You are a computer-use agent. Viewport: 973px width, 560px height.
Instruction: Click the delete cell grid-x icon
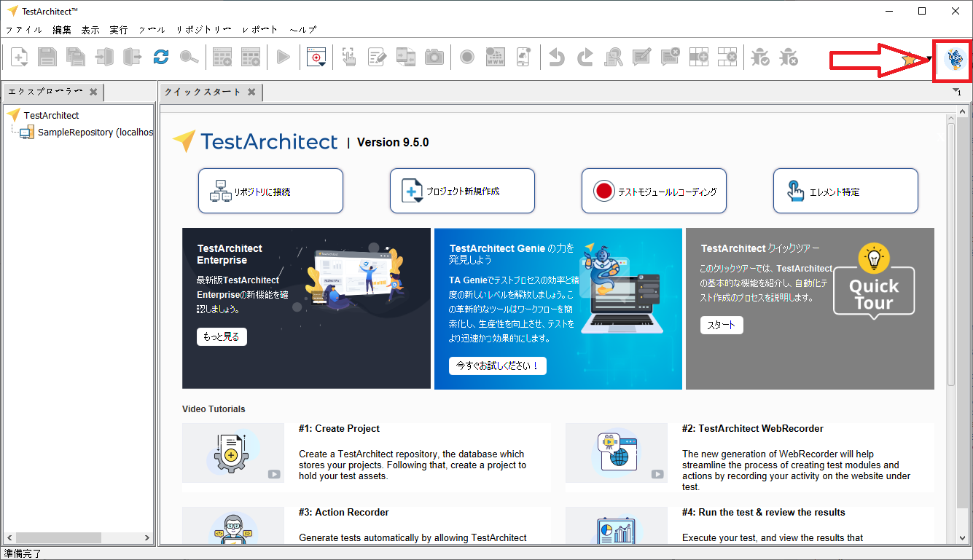click(727, 57)
